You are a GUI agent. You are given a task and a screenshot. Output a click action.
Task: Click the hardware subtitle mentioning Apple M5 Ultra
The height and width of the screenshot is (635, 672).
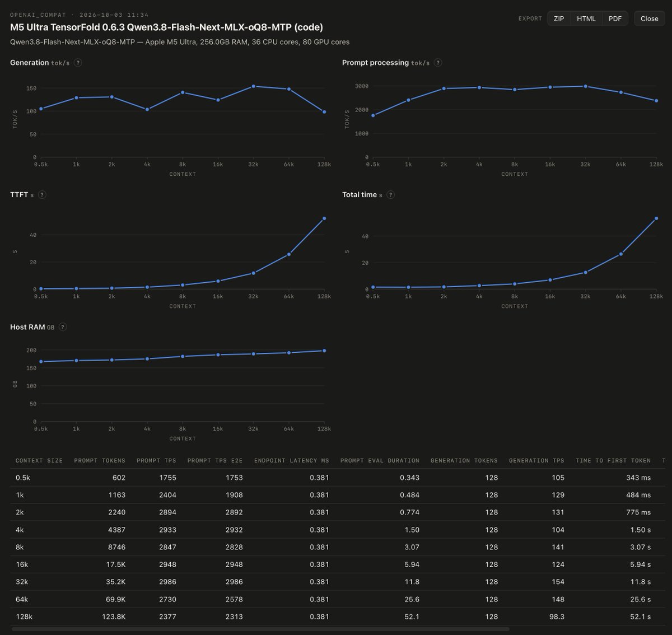point(180,42)
